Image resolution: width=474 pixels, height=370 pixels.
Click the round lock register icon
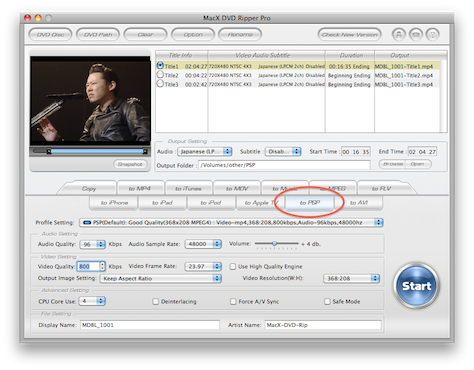399,34
